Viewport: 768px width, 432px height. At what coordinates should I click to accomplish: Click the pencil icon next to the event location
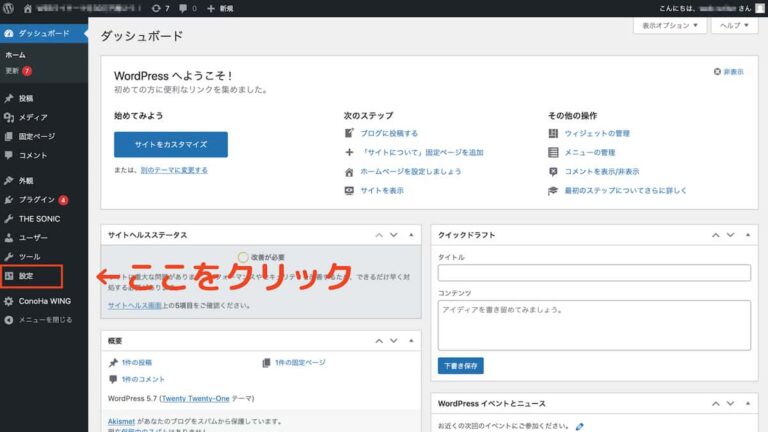pyautogui.click(x=579, y=426)
